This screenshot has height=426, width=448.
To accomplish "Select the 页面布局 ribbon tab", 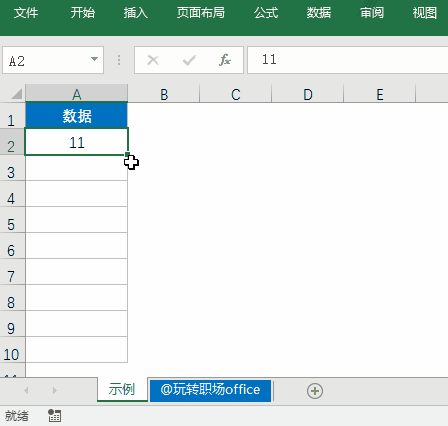I will (x=200, y=13).
